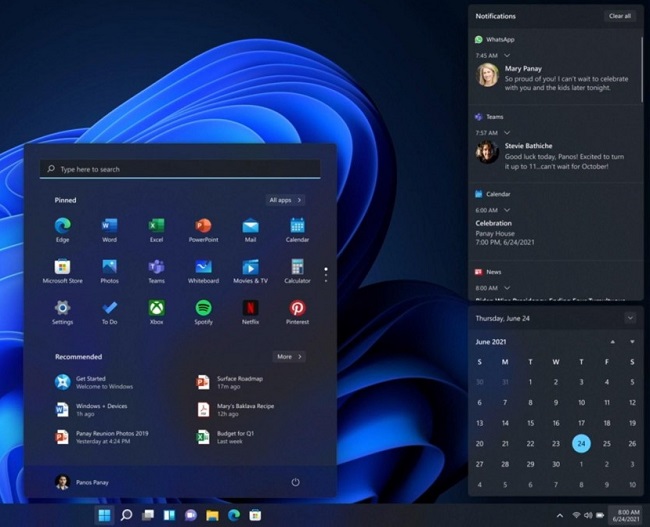This screenshot has width=650, height=527.
Task: Click the taskbar clock and date
Action: (x=626, y=515)
